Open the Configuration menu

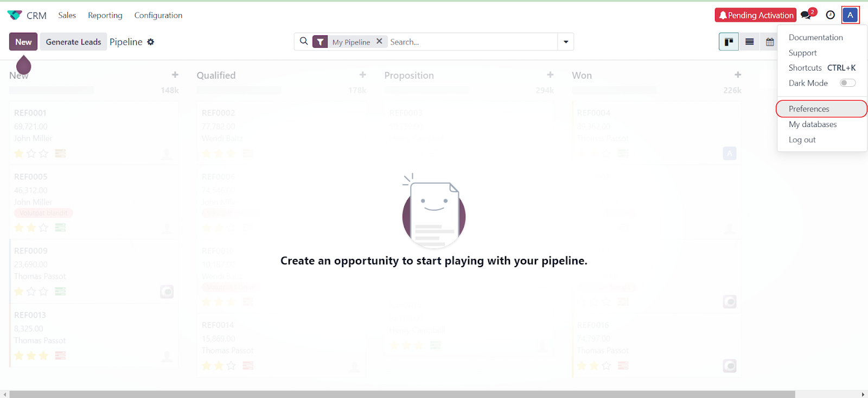[158, 15]
